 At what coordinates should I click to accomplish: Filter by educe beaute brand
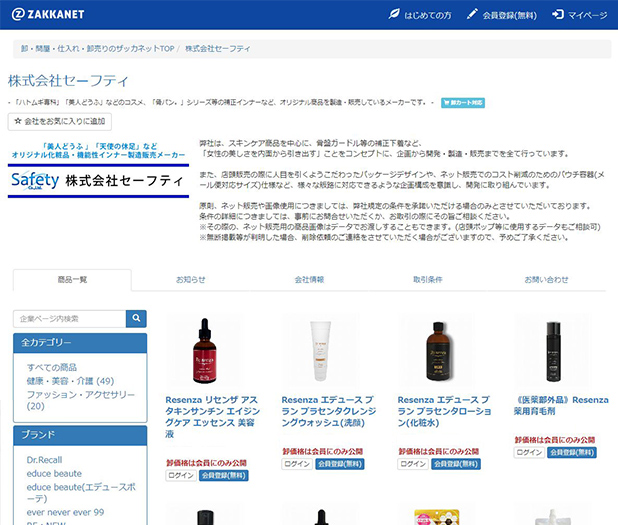tap(54, 473)
